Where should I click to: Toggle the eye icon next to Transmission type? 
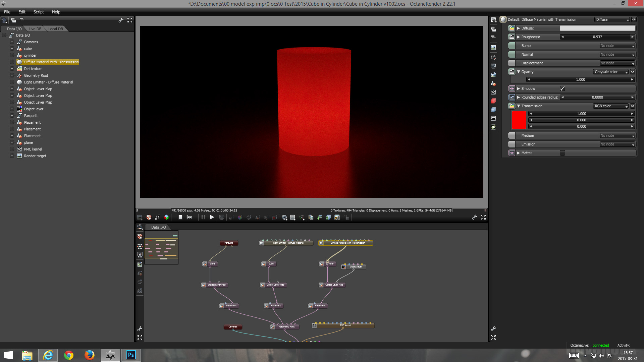coord(633,106)
